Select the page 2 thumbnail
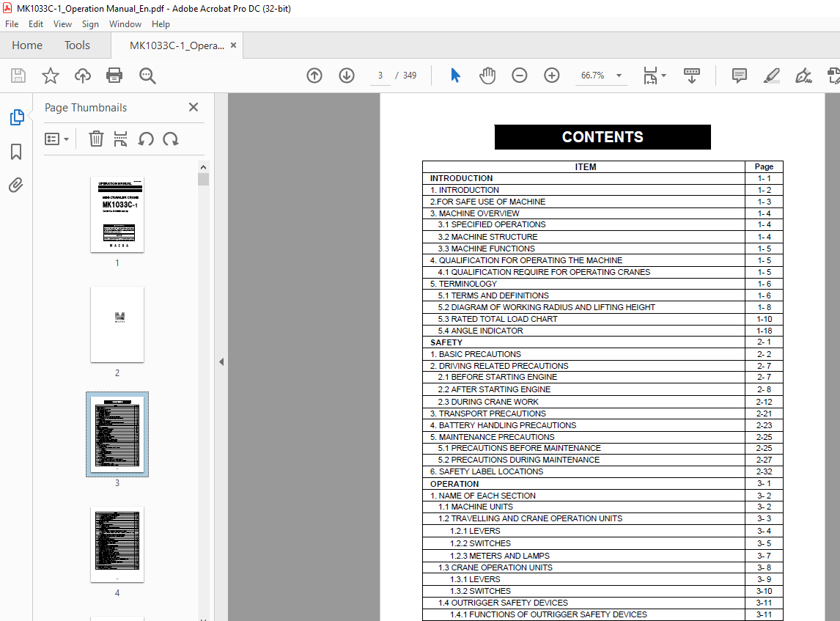The height and width of the screenshot is (621, 840). click(117, 324)
